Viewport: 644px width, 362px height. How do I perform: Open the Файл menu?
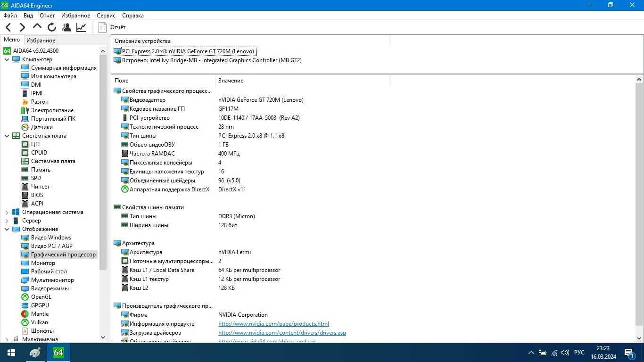coord(10,16)
